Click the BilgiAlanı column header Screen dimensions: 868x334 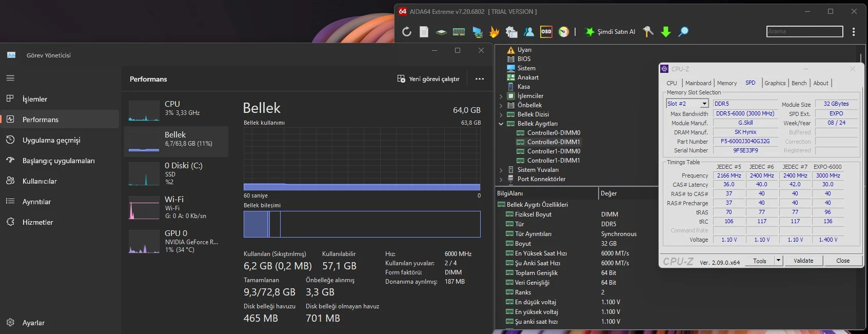[546, 193]
